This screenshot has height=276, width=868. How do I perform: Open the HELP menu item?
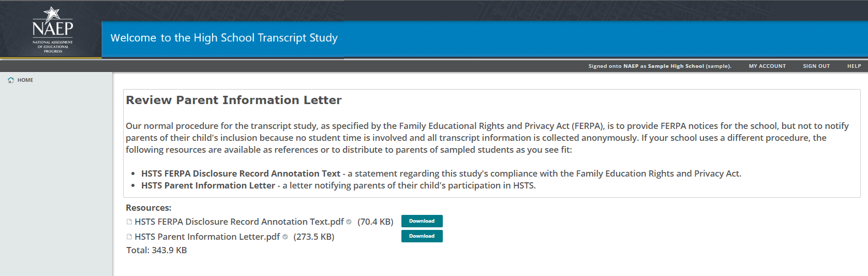(x=854, y=66)
